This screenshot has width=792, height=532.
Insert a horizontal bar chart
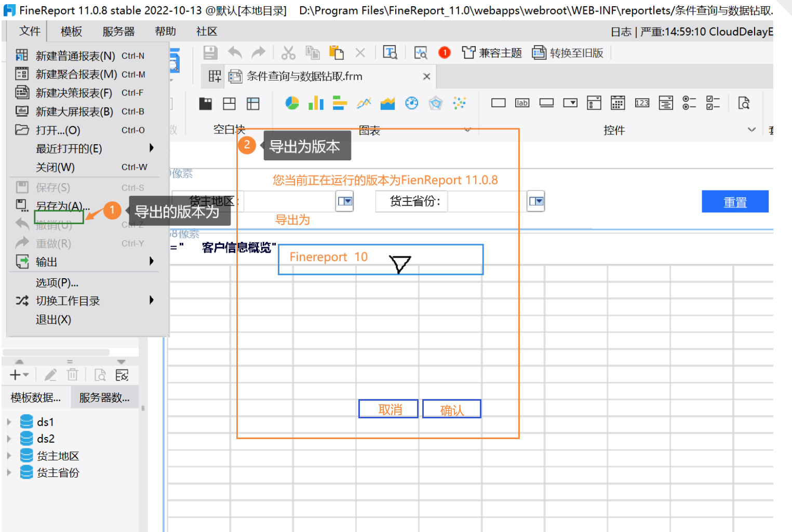[x=340, y=103]
